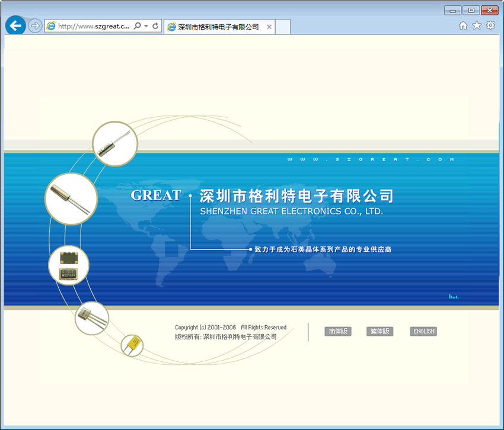The height and width of the screenshot is (430, 504).
Task: Click the top cylindrical crystal product thumbnail
Action: tap(115, 144)
